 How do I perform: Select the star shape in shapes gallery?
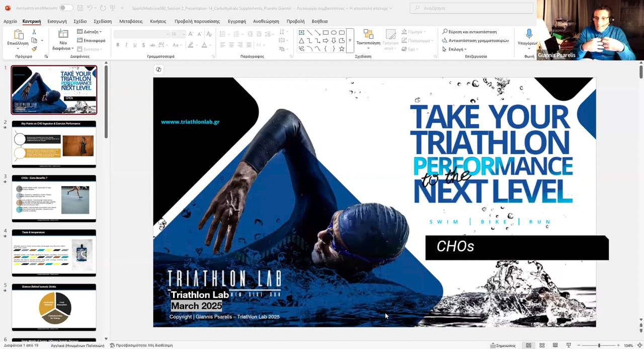[342, 49]
